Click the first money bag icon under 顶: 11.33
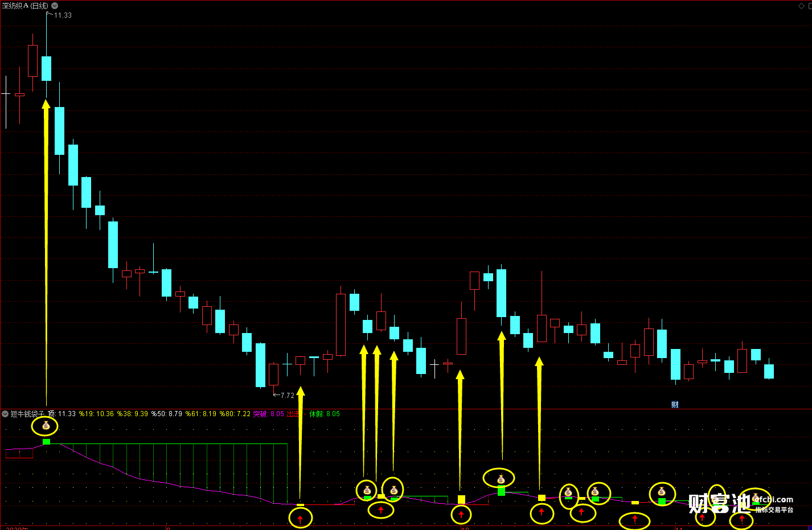Screen dimensions: 812x530 46,426
